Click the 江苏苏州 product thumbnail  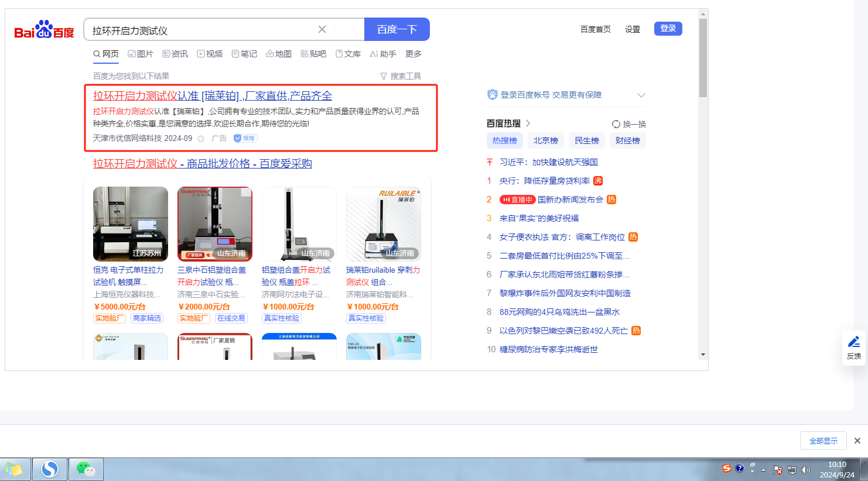click(x=131, y=224)
